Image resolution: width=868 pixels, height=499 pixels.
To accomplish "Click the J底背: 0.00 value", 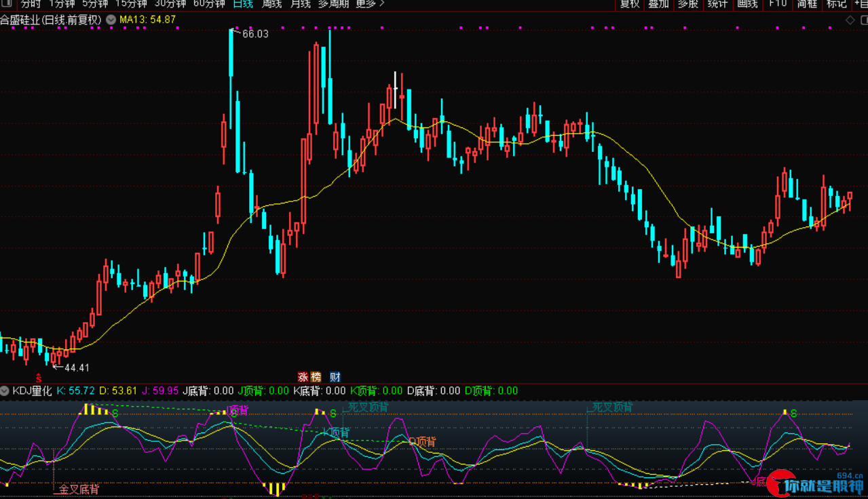I will 208,391.
